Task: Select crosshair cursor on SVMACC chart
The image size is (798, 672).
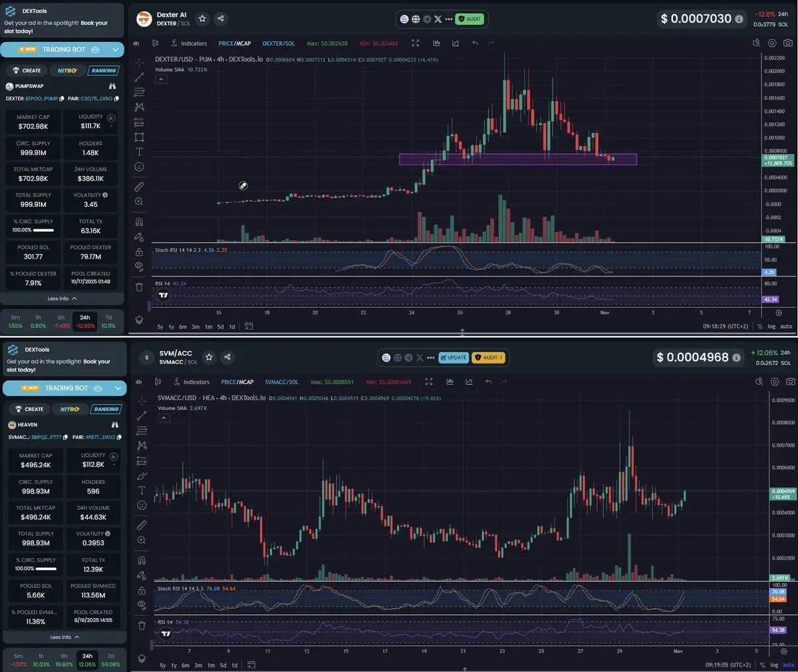Action: tap(141, 401)
